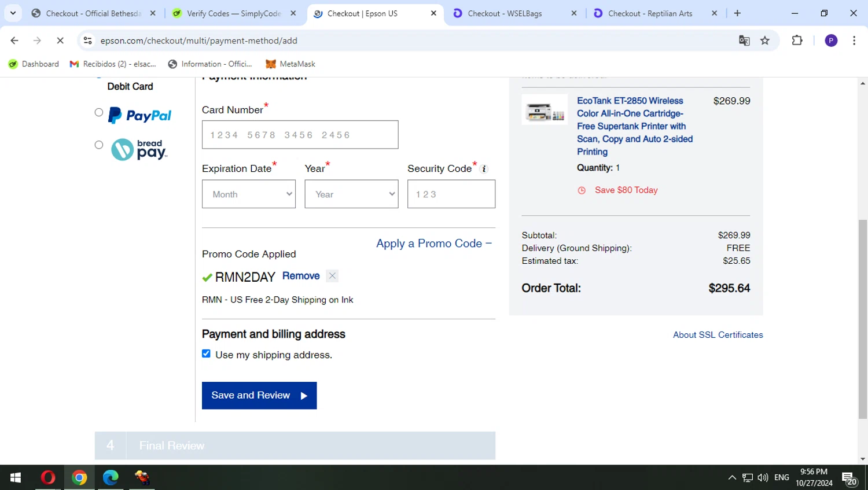
Task: Close the Checkout Epson US tab
Action: pyautogui.click(x=433, y=13)
